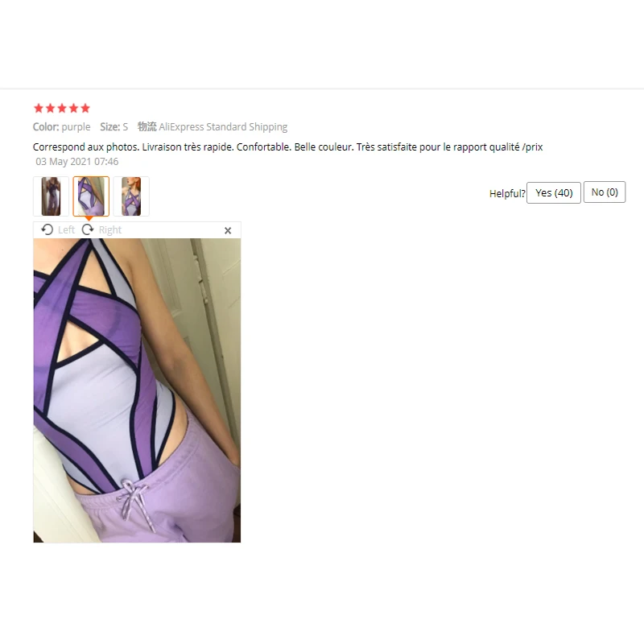Open the third review photo thumbnail
Image resolution: width=644 pixels, height=644 pixels.
(131, 196)
